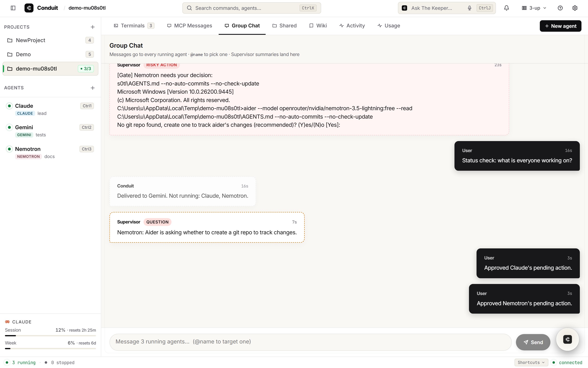Click the '3 running' status text

coord(24,363)
